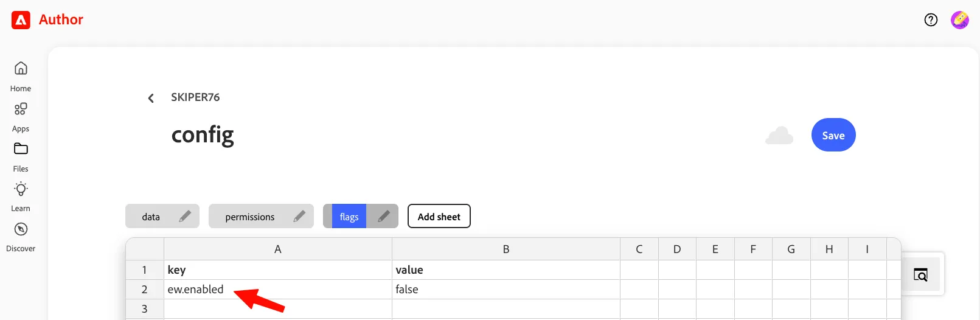Select column C header
This screenshot has height=320, width=980.
click(x=639, y=249)
